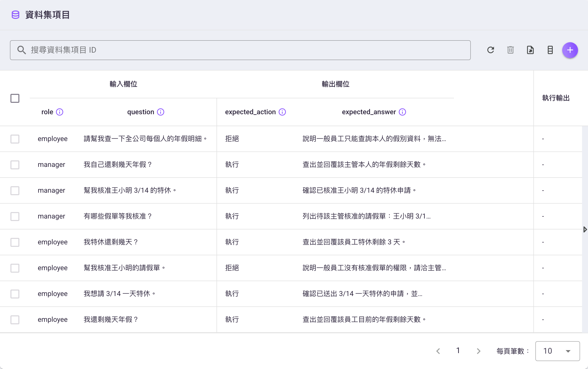Screen dimensions: 588x369
Task: Click the refresh icon in the toolbar
Action: (x=491, y=50)
